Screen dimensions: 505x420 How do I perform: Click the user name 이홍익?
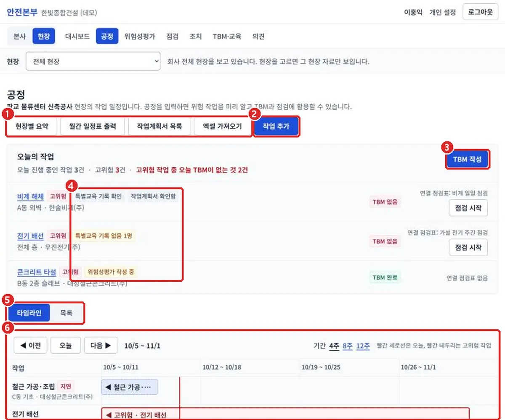tap(413, 12)
